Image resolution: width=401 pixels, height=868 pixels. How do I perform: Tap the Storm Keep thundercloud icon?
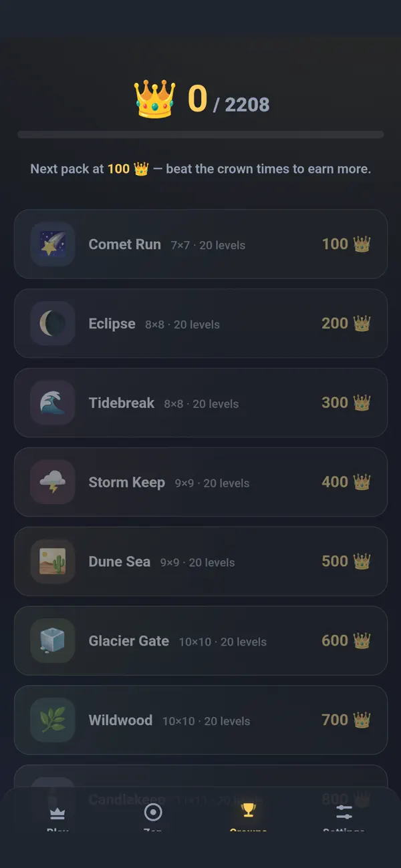pyautogui.click(x=52, y=482)
